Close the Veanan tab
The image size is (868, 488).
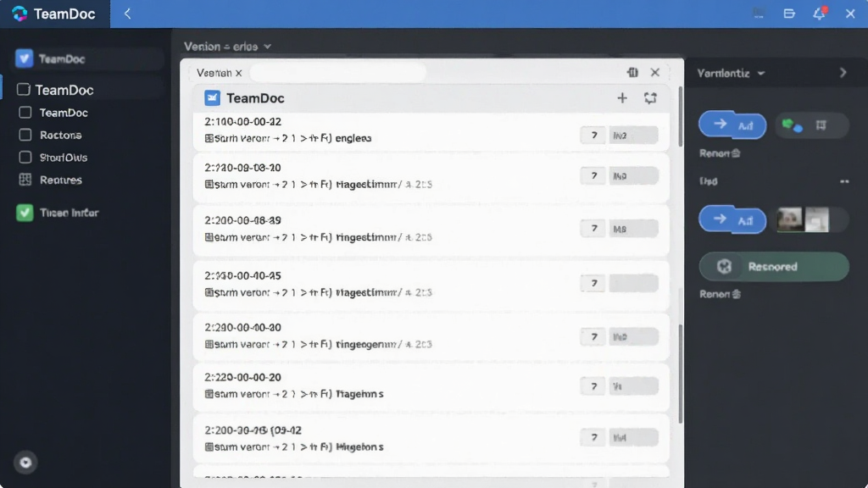tap(238, 73)
